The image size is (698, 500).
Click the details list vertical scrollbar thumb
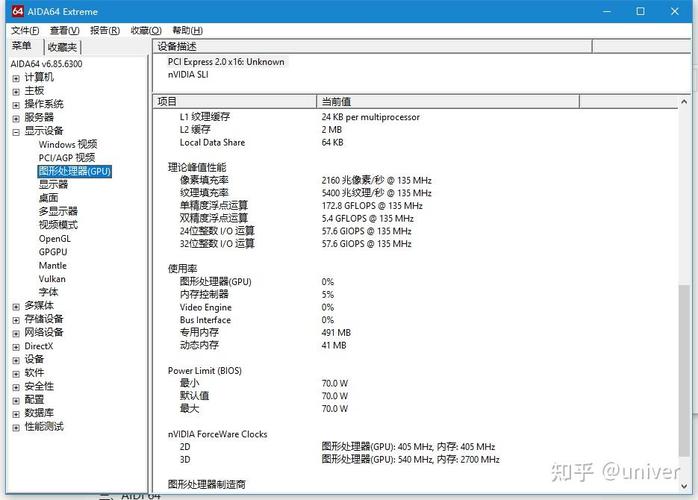(685, 370)
